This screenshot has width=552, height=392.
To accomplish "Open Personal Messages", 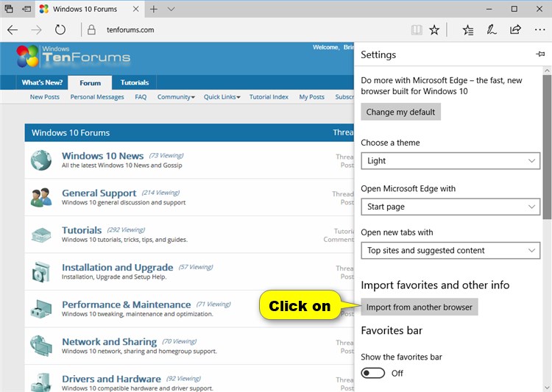I will click(97, 97).
